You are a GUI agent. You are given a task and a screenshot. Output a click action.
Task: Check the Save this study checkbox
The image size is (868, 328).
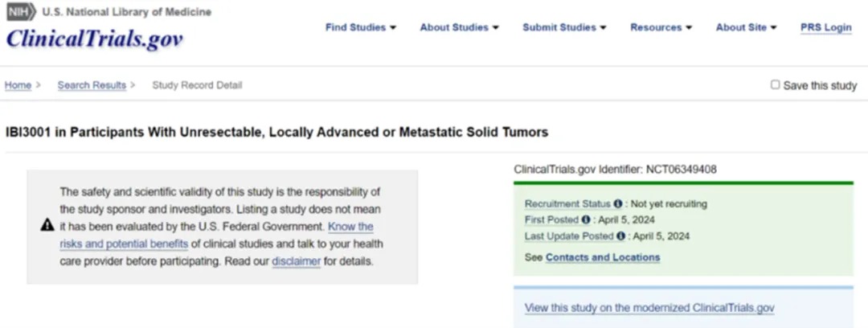[x=775, y=84]
